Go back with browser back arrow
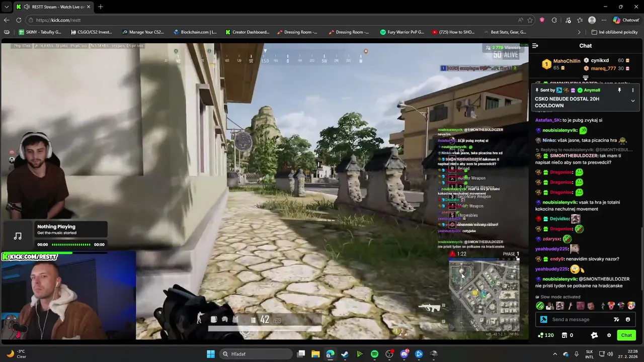Screen dimensions: 644x362 [7, 20]
